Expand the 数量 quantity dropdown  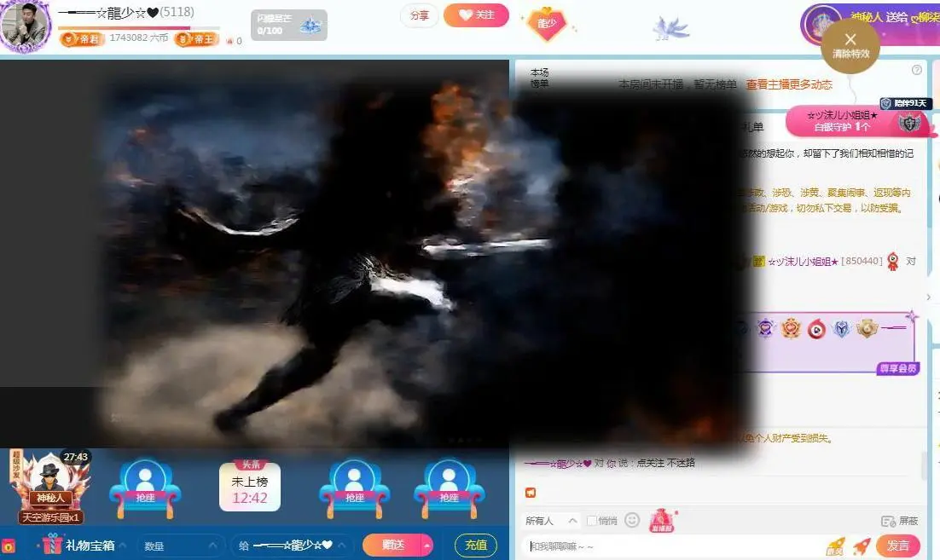click(x=179, y=546)
